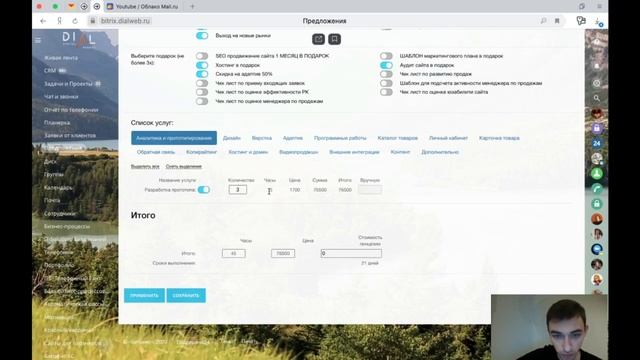Switch to the 'Дизайн' services tab
The image size is (640, 360).
click(x=232, y=138)
